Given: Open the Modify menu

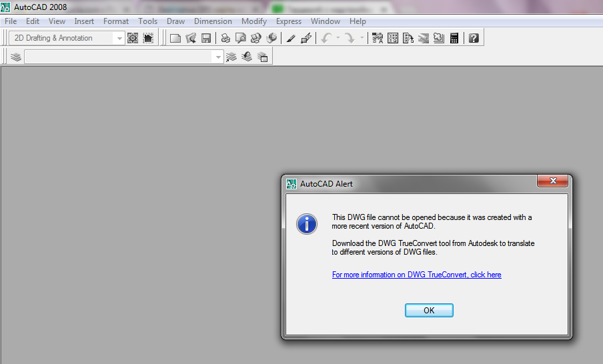Looking at the screenshot, I should 254,21.
